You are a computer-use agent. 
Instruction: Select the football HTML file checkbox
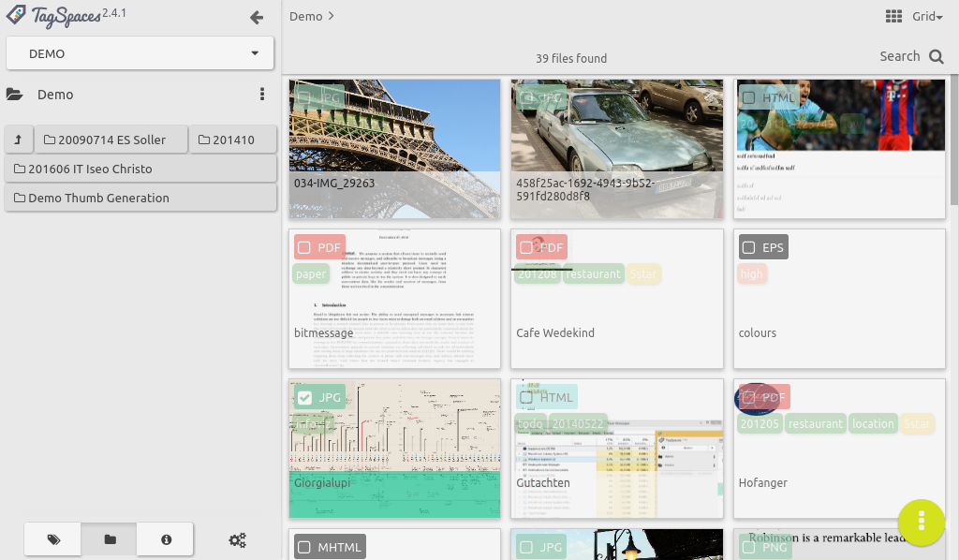point(748,97)
